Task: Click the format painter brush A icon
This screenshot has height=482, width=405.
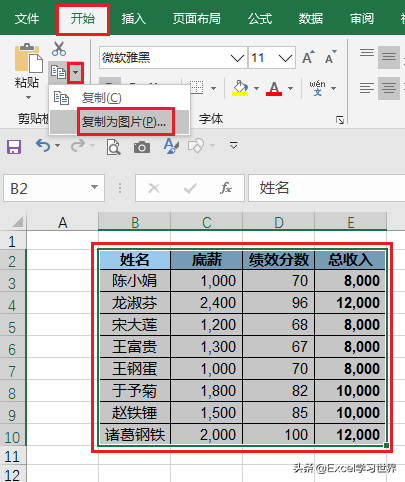Action: pyautogui.click(x=171, y=146)
